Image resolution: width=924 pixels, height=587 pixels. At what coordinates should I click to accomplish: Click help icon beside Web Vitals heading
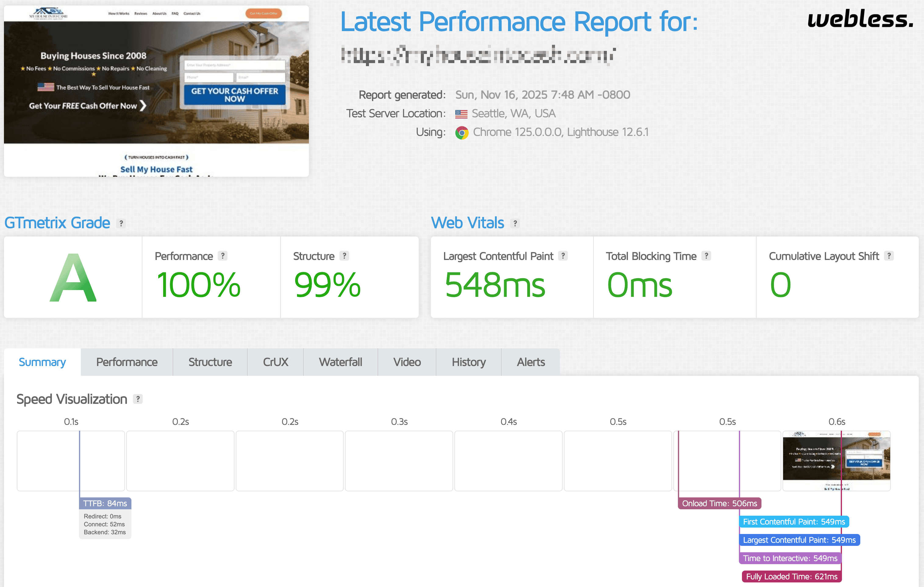coord(515,223)
